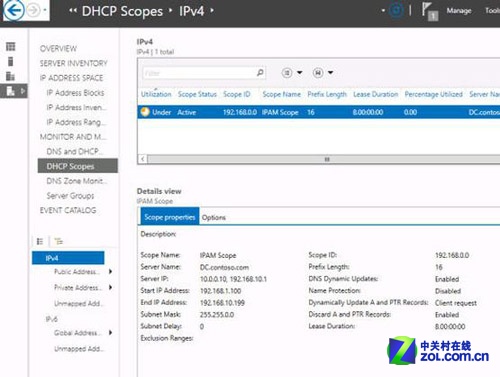Open IP ADDRESS SPACE

pos(71,78)
